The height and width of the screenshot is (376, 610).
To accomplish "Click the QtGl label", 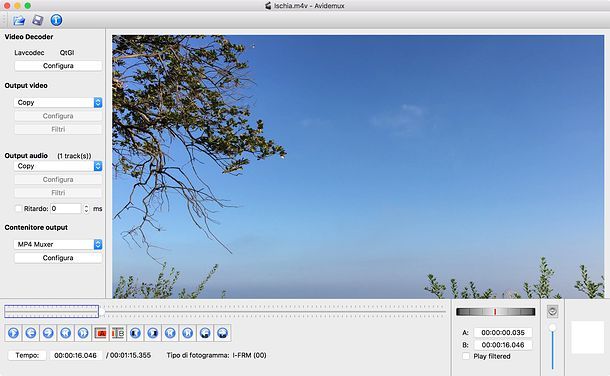I will [67, 52].
